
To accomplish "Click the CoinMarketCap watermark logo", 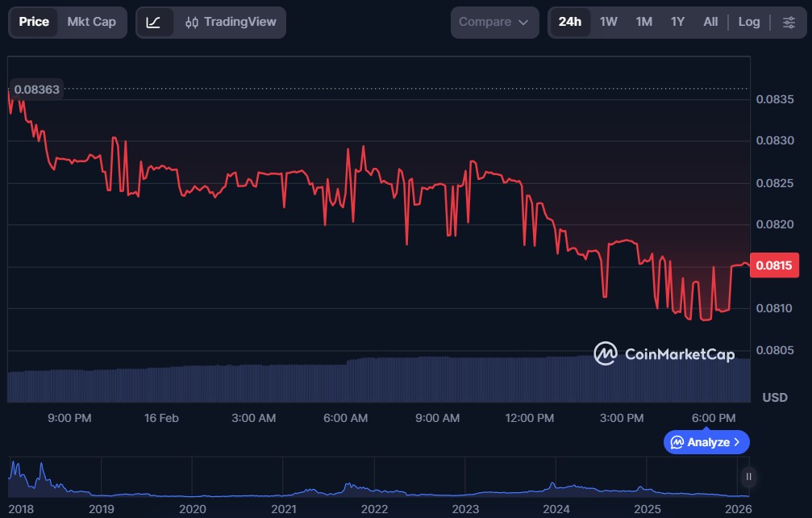I will 664,353.
